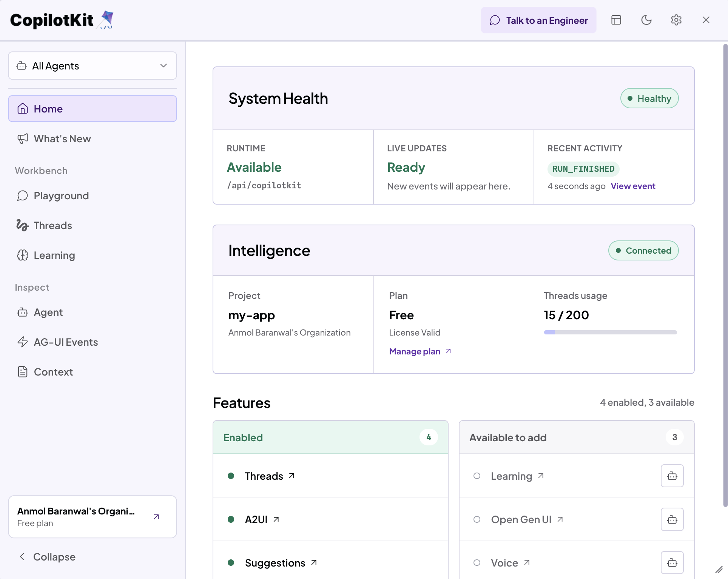Image resolution: width=728 pixels, height=579 pixels.
Task: Open Talk to an Engineer chat
Action: pyautogui.click(x=538, y=20)
